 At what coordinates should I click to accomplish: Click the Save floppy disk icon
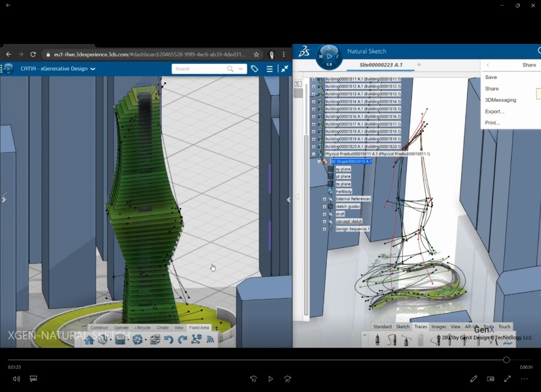(120, 340)
